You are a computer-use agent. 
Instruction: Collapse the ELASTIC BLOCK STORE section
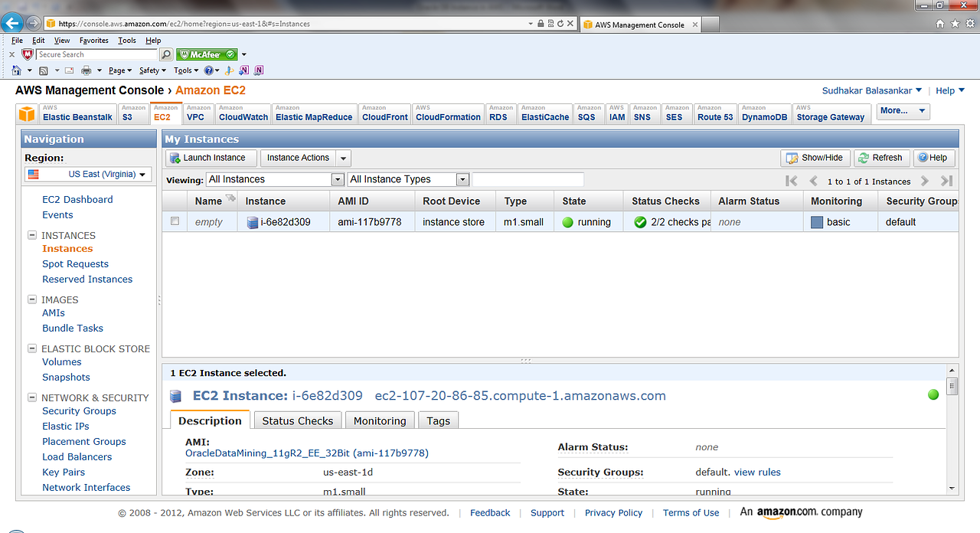pos(32,348)
